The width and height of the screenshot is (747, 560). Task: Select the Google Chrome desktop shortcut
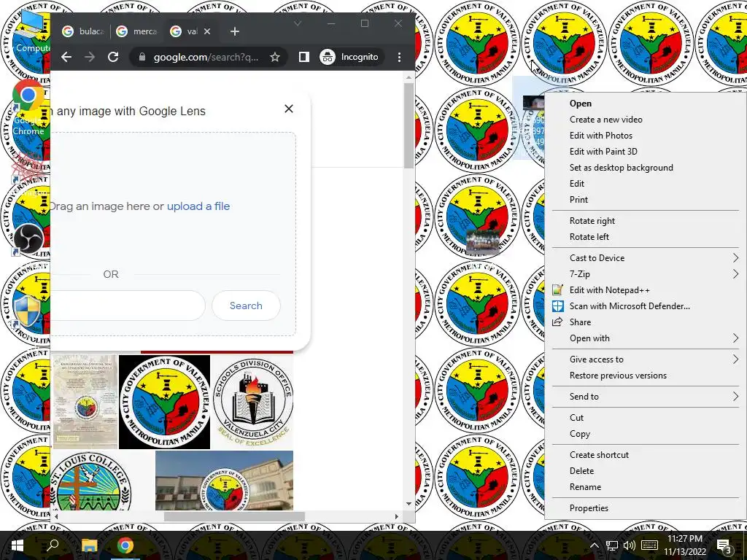(28, 108)
